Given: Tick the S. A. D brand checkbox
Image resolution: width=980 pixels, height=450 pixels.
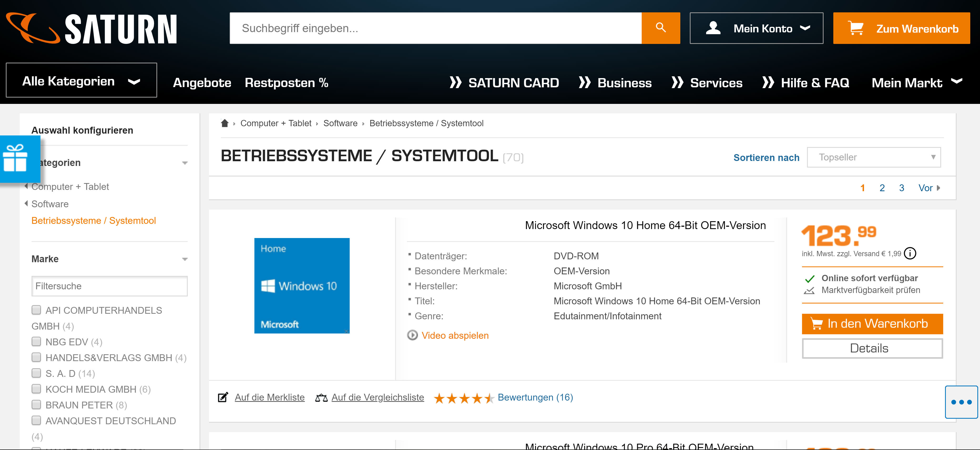Looking at the screenshot, I should 37,373.
